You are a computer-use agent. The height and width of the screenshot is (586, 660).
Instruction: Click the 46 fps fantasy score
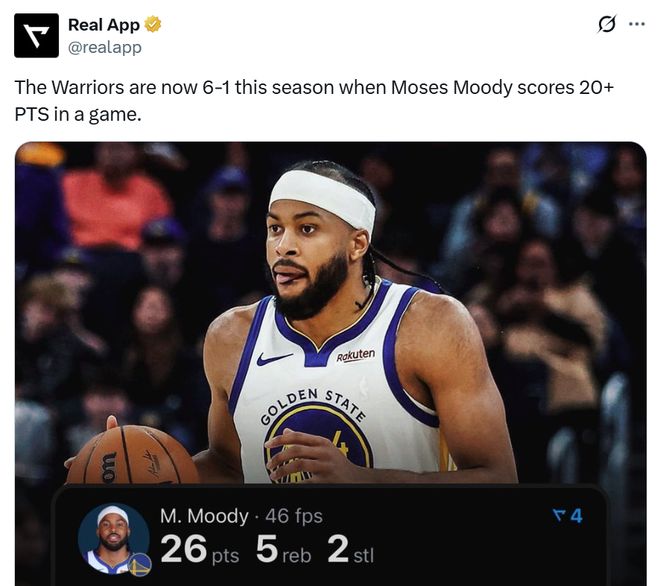point(294,516)
